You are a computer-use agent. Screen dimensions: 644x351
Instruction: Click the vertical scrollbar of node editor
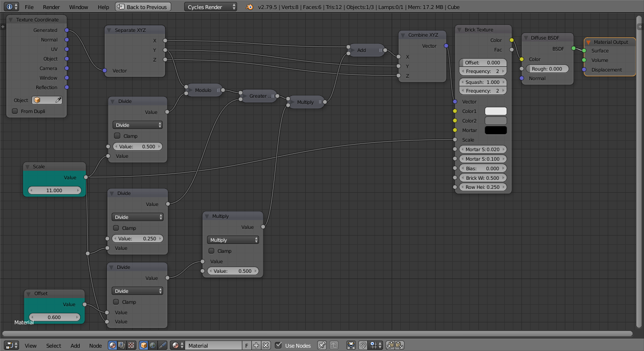click(x=640, y=172)
